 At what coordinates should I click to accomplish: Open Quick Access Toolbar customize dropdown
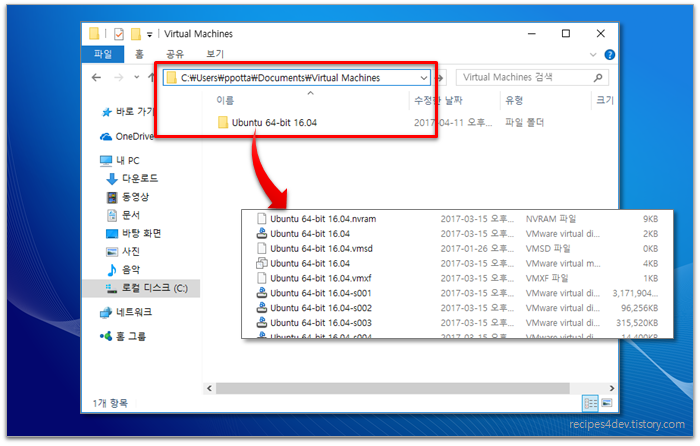(150, 34)
